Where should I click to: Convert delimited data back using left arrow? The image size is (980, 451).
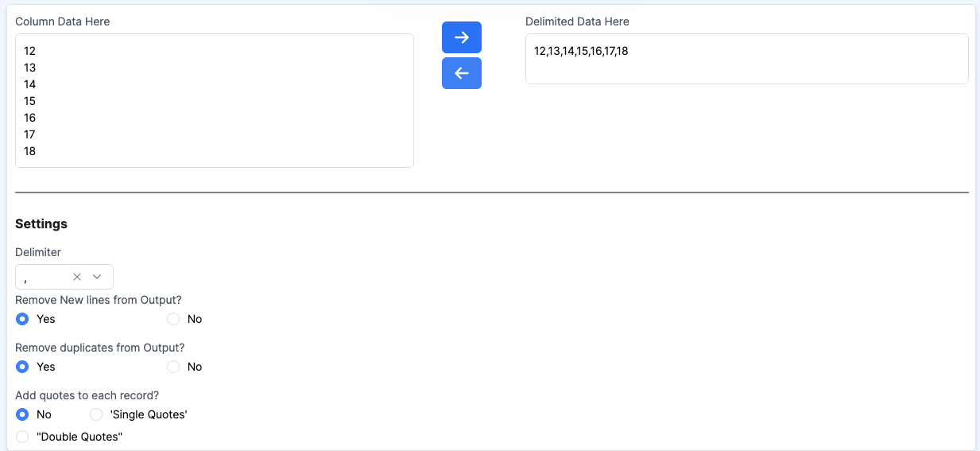click(461, 73)
